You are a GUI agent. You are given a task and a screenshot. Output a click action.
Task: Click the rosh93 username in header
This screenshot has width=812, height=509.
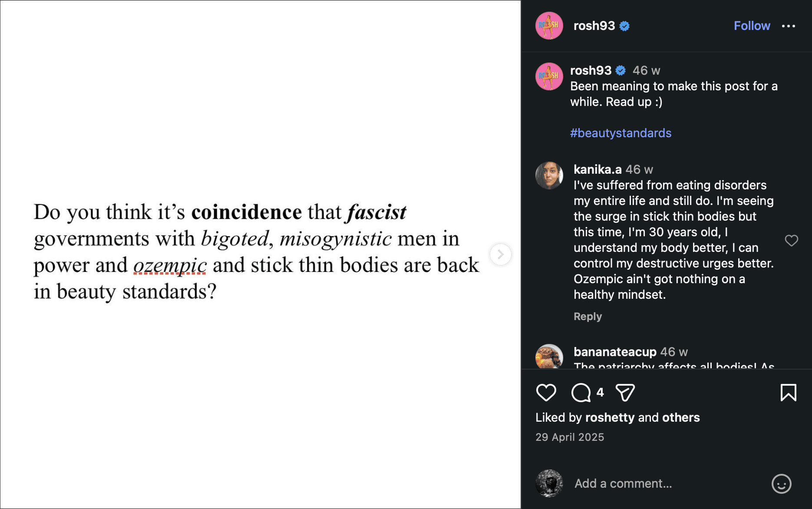pos(594,26)
